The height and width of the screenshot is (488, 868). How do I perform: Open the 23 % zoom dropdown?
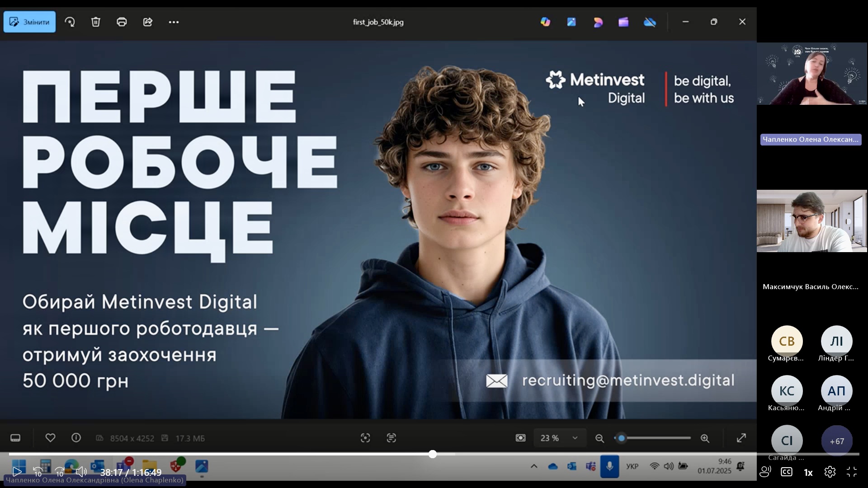point(560,438)
